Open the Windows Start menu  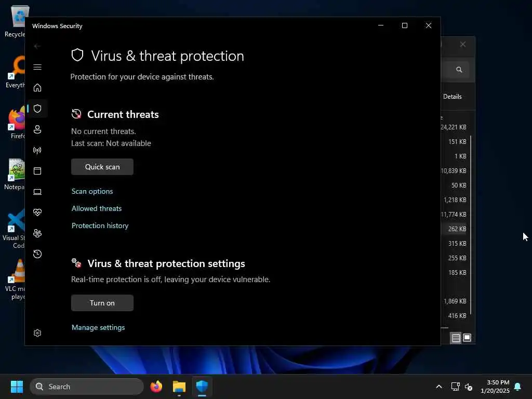pos(17,387)
